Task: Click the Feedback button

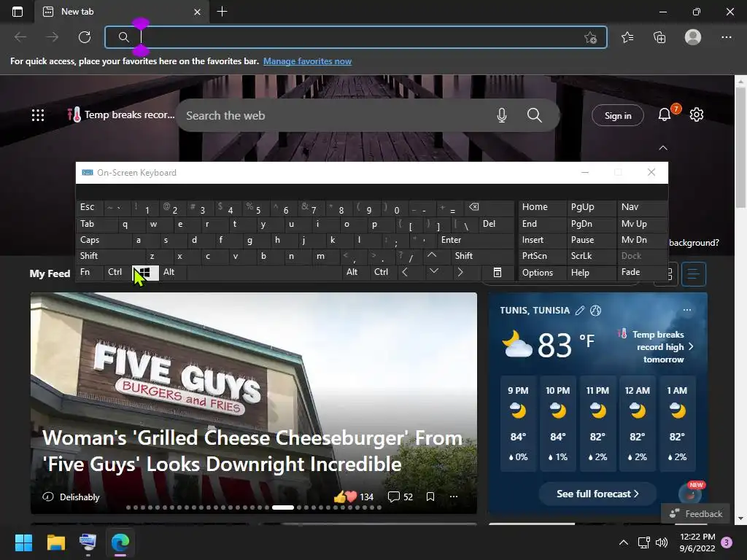Action: click(695, 514)
